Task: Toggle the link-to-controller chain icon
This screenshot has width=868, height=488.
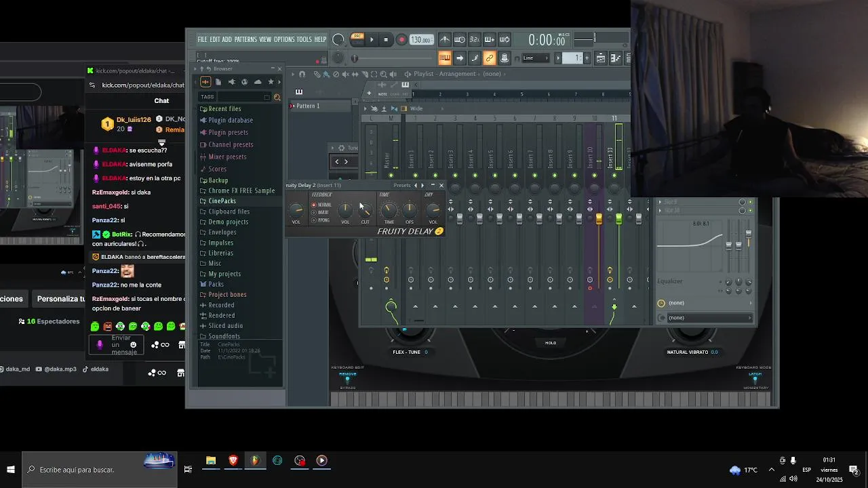Action: pyautogui.click(x=490, y=58)
